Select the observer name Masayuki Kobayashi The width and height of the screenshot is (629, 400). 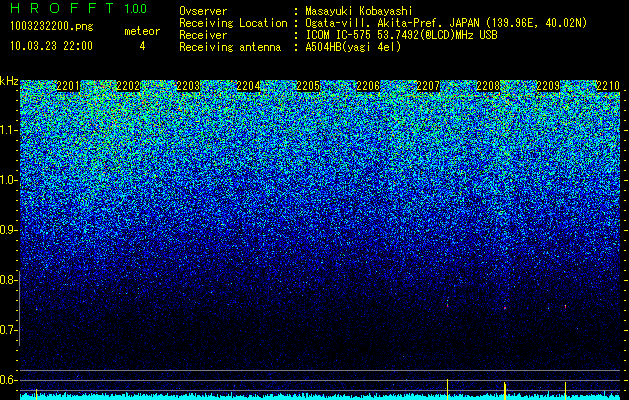359,11
